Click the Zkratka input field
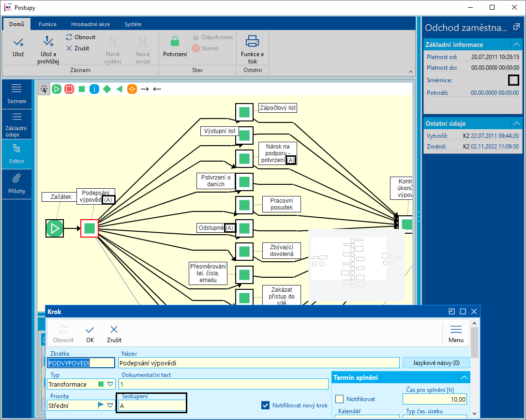 click(x=81, y=363)
